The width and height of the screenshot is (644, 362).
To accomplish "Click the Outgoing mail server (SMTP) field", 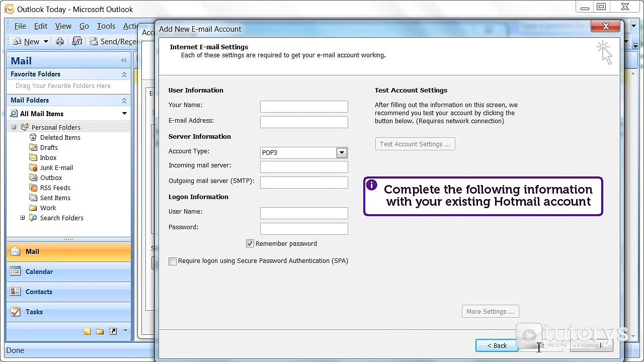I will [x=304, y=183].
